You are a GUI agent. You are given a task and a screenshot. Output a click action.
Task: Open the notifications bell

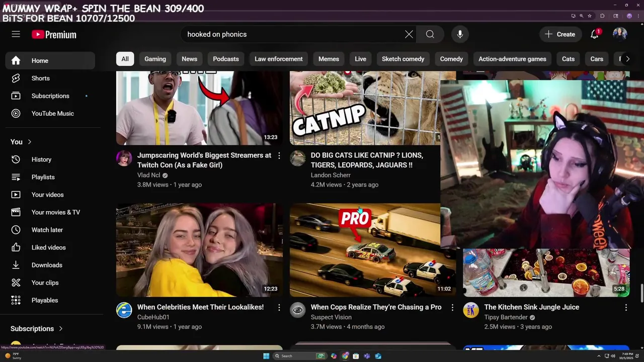pos(595,34)
